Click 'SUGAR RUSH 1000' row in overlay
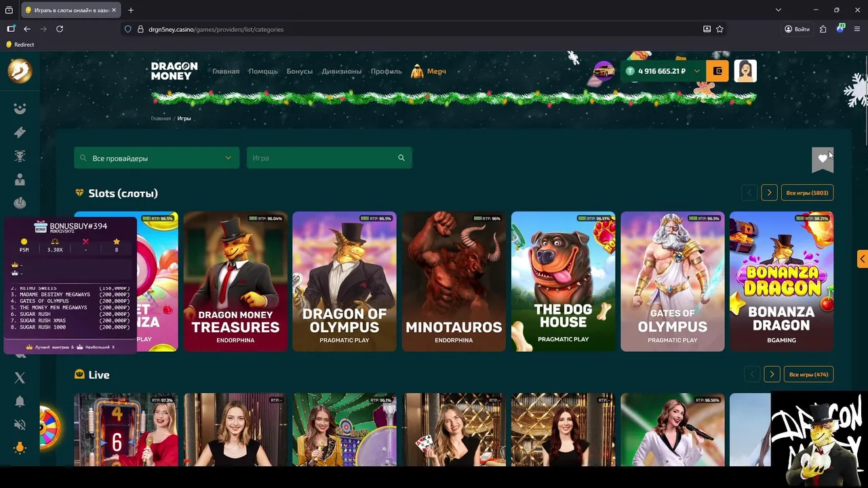Viewport: 868px width, 488px height. click(x=71, y=327)
